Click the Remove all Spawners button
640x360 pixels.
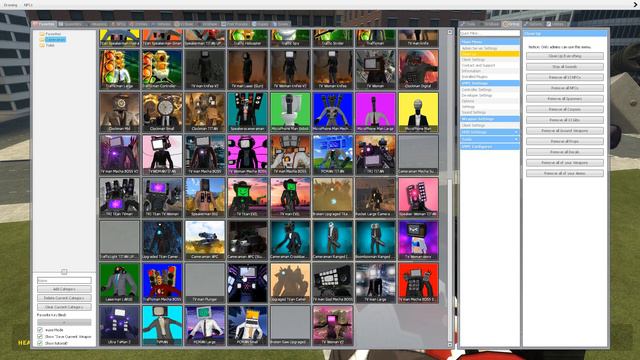[x=565, y=98]
